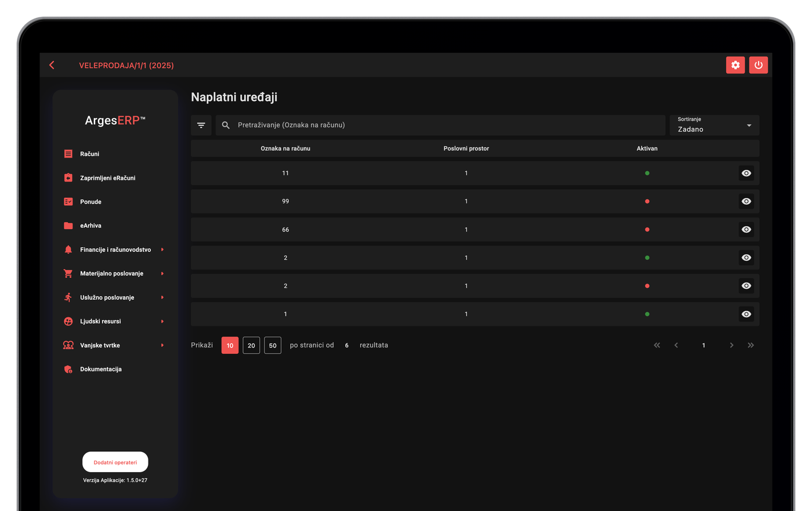Viewport: 812px width, 511px height.
Task: Click the Aktivan column header
Action: coord(647,148)
